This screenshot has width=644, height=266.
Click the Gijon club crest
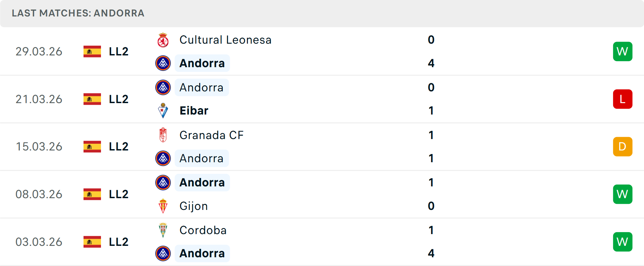pyautogui.click(x=163, y=206)
